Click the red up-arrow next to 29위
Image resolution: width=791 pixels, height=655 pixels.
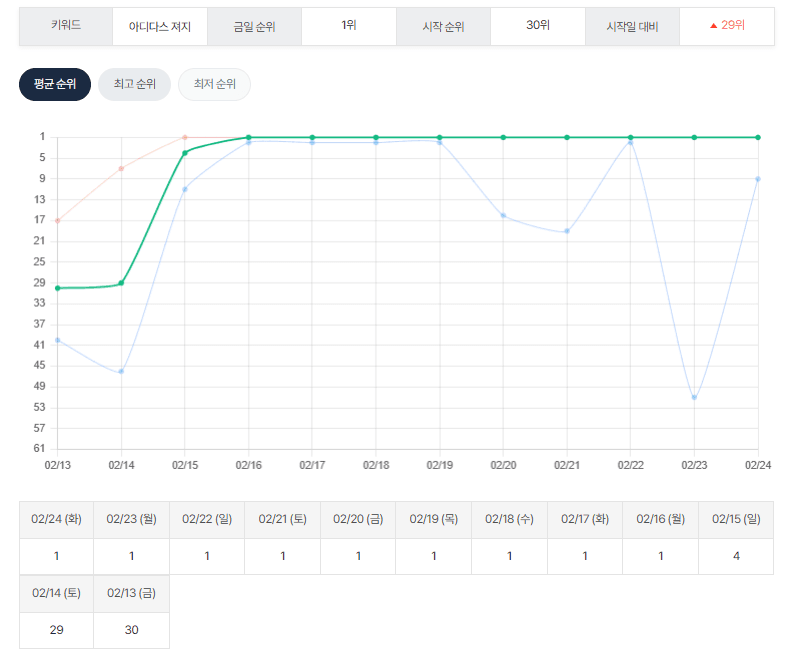pos(713,25)
